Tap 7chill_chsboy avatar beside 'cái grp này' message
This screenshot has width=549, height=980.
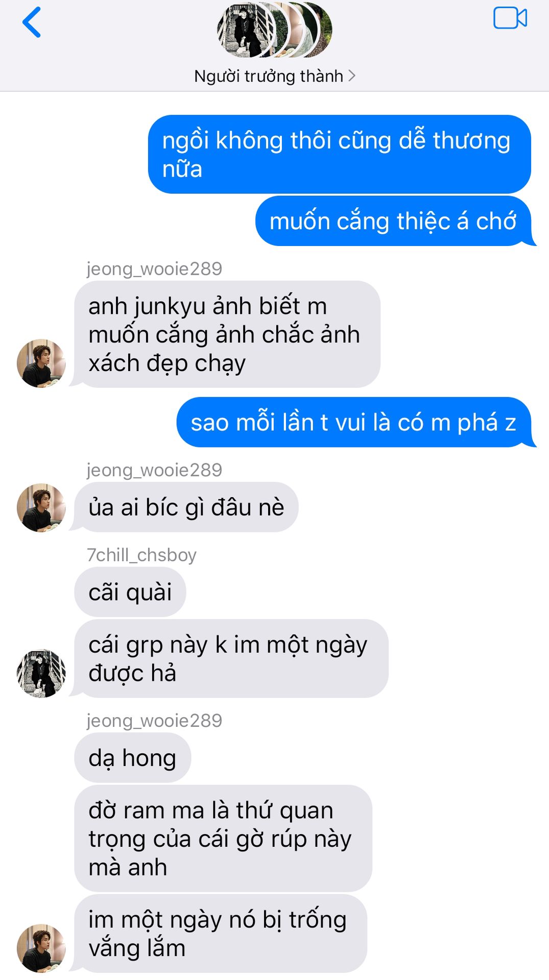point(41,673)
